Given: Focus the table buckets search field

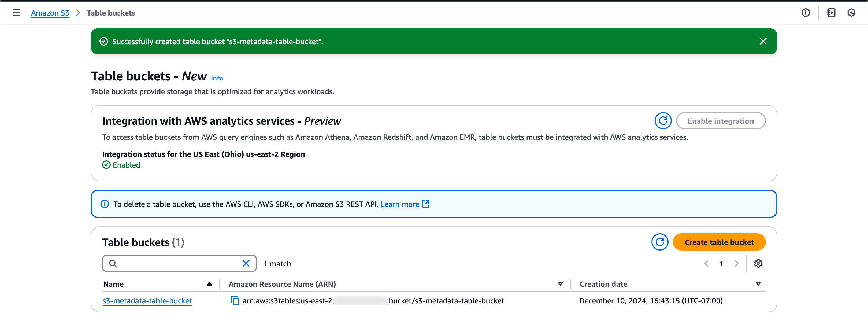Looking at the screenshot, I should click(179, 263).
